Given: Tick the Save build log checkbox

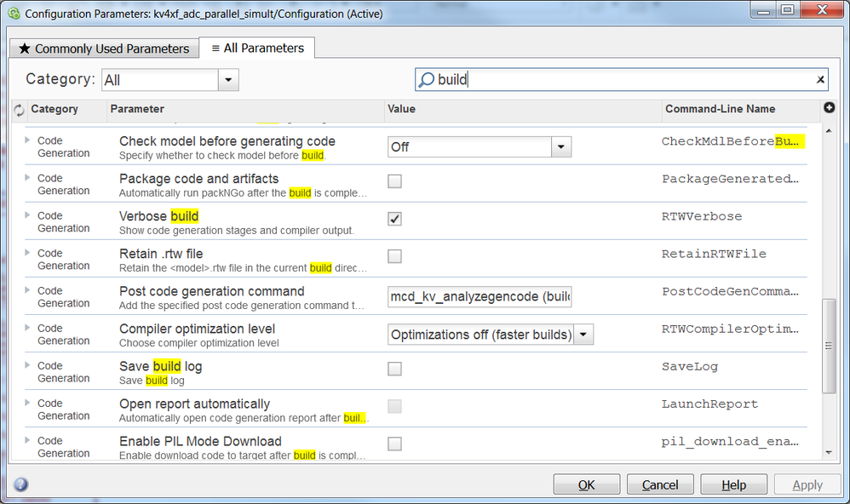Looking at the screenshot, I should [394, 369].
